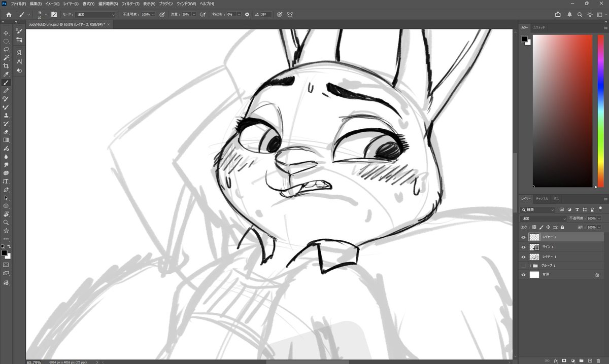Select the Move tool
This screenshot has height=364, width=609.
(x=6, y=33)
